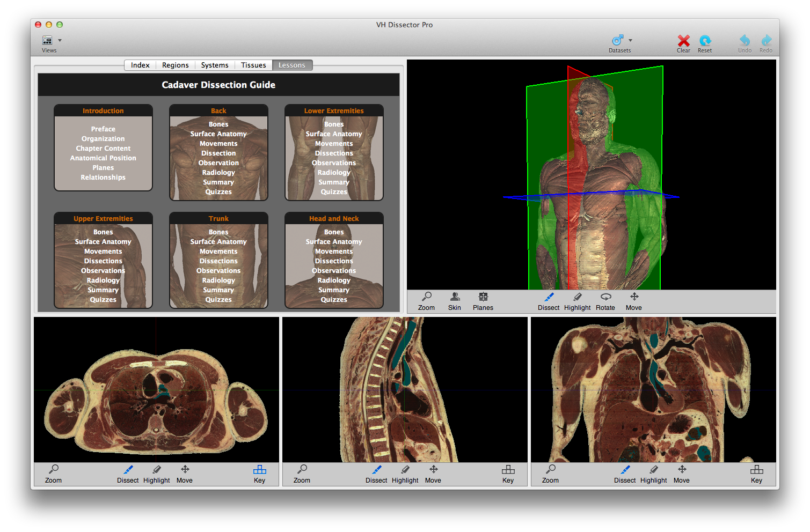Open Bones under Upper Extremities
810x532 pixels.
pyautogui.click(x=103, y=232)
